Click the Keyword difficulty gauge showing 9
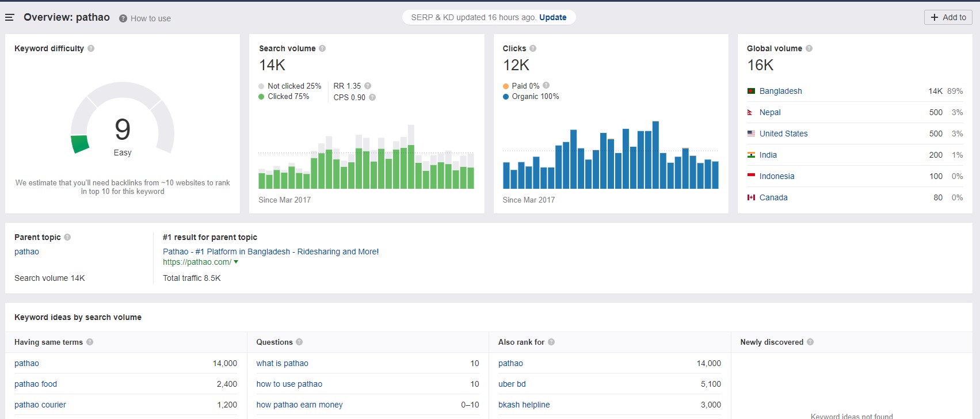The width and height of the screenshot is (980, 419). tap(122, 119)
